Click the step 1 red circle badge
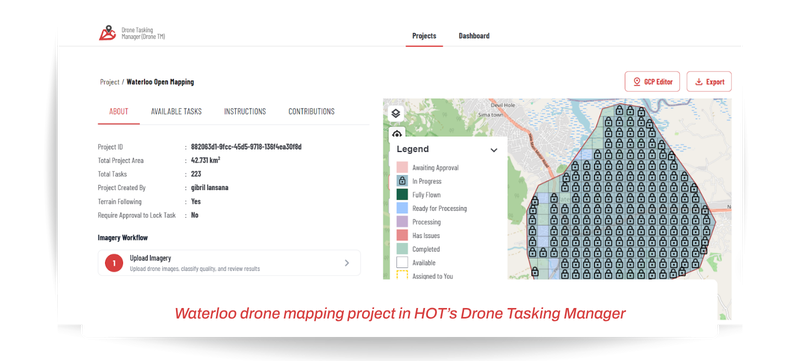The height and width of the screenshot is (361, 800). tap(114, 263)
